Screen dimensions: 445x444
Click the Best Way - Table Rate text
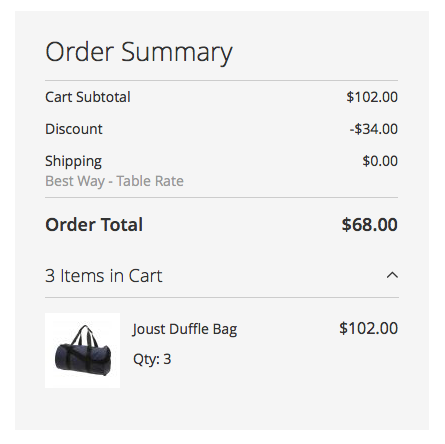(114, 181)
